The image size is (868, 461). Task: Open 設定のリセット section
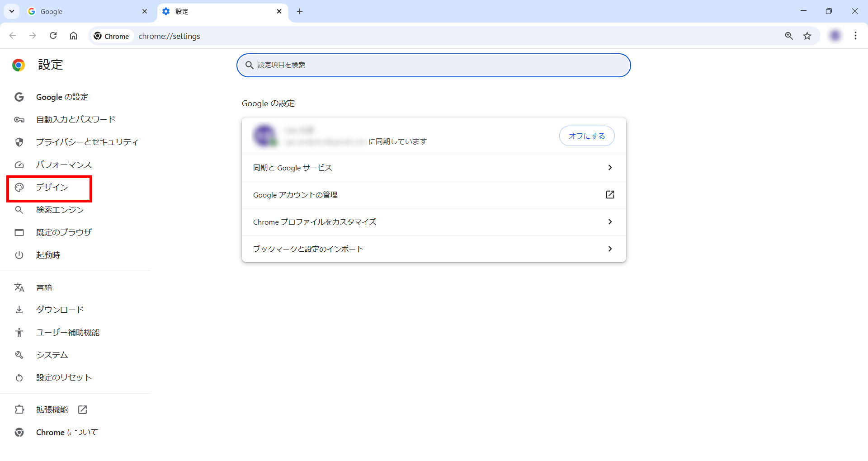pyautogui.click(x=64, y=378)
